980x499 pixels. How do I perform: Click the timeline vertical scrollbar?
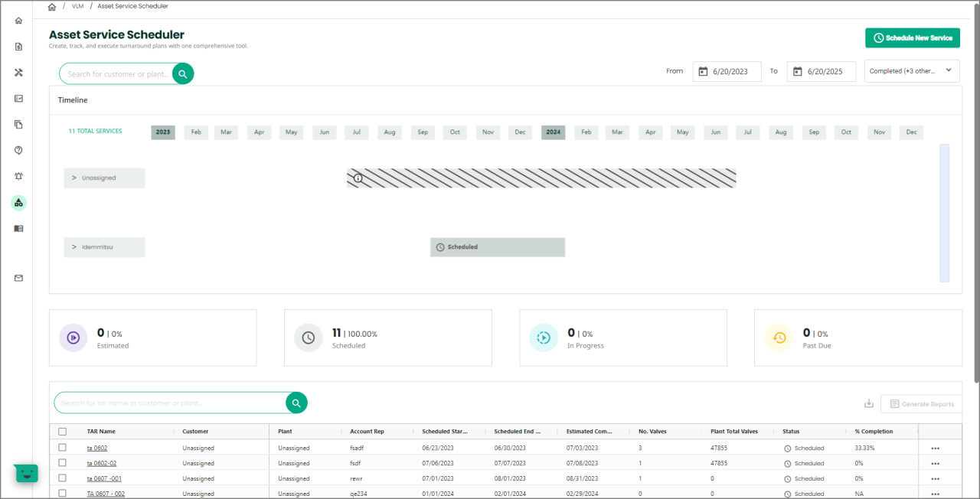click(944, 213)
